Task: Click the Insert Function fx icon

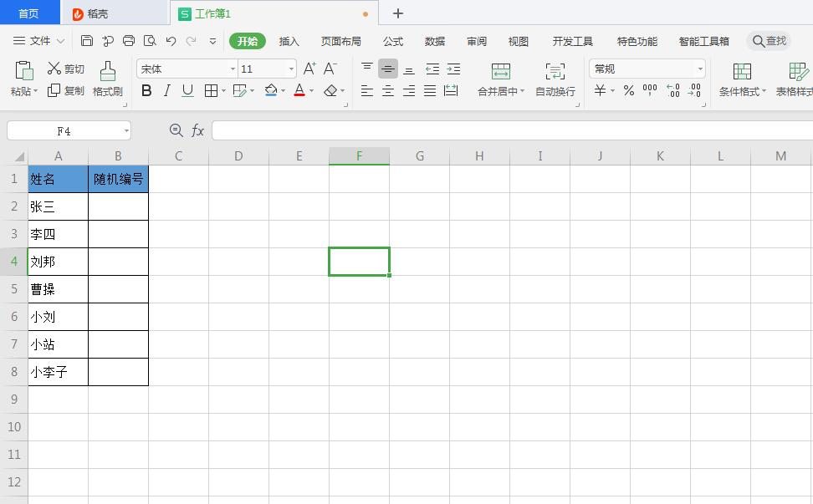Action: 197,130
